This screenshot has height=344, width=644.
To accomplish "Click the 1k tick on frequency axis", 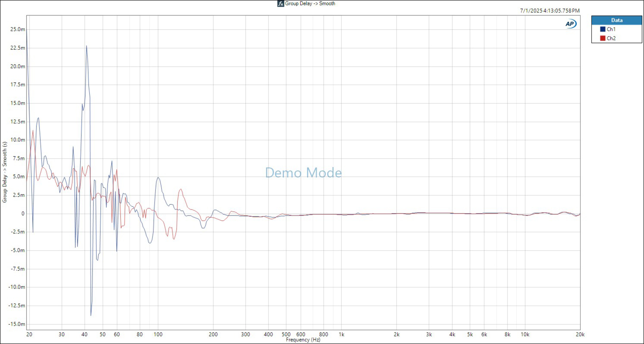I will point(341,334).
